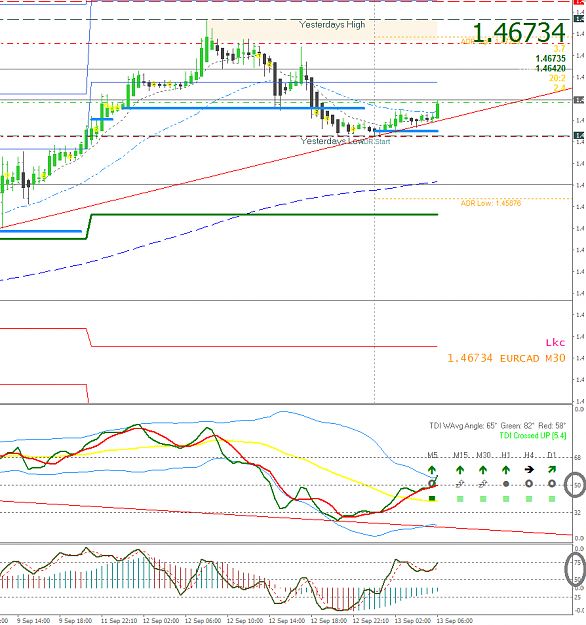Click the H1 timeframe label
Screen dimensions: 586x625
506,455
